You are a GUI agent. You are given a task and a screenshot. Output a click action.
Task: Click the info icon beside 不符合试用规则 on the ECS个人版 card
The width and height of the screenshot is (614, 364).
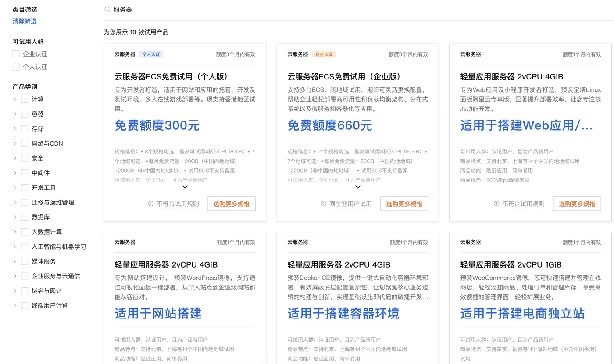click(151, 203)
